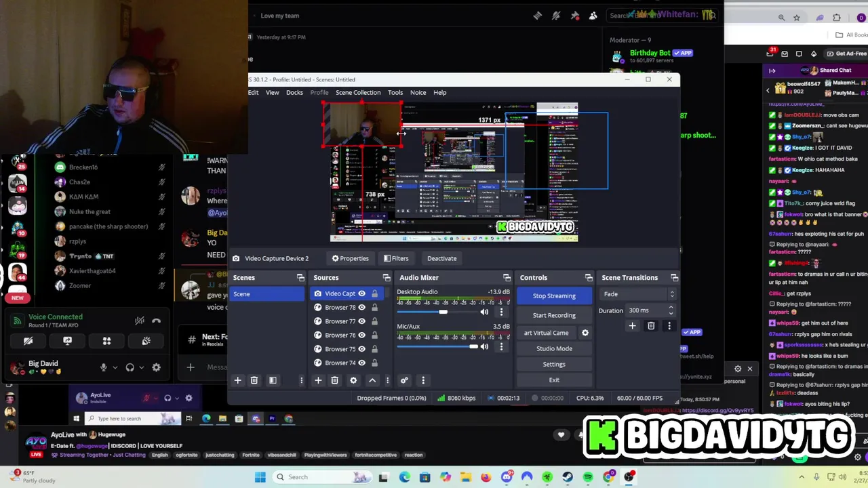Add a new scene with plus icon
This screenshot has height=488, width=868.
point(237,380)
